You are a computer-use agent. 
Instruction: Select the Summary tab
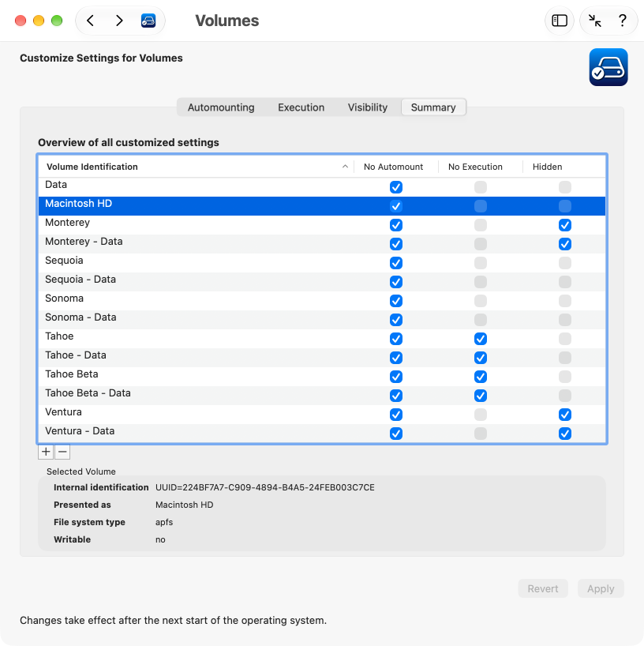433,107
